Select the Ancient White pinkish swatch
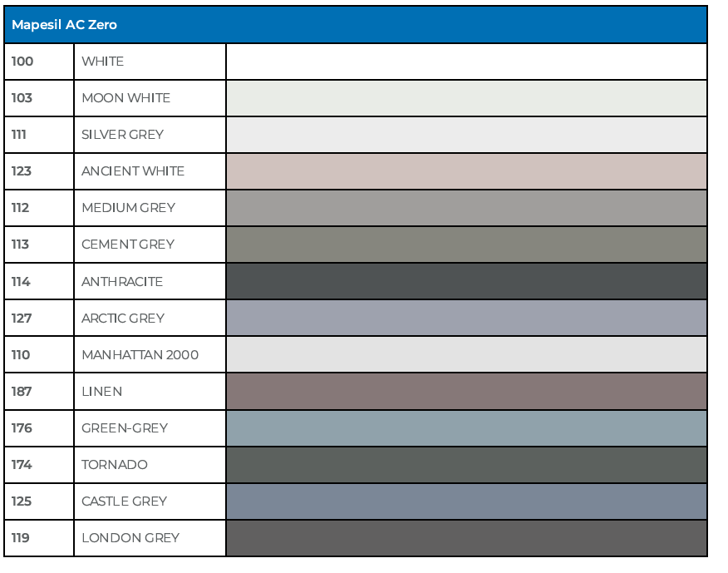Viewport: 728px width, 573px height. tap(466, 171)
